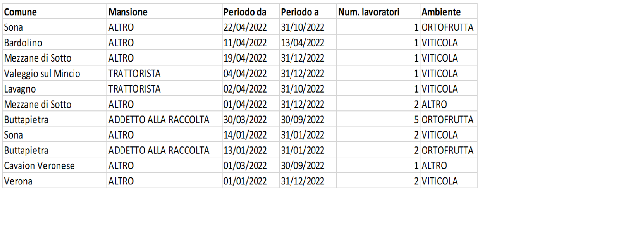Select the 30/03/2022 start date cell
This screenshot has width=644, height=252.
[x=251, y=120]
